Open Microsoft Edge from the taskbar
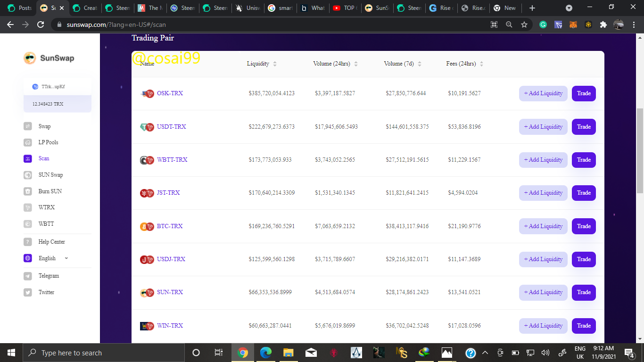Viewport: 644px width, 362px height. coord(265,353)
